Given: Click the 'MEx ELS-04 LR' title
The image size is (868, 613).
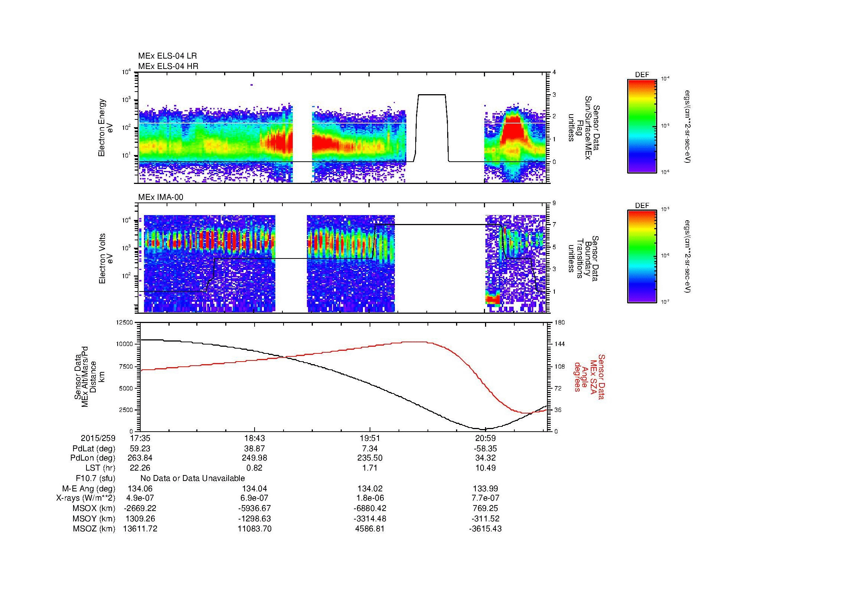Looking at the screenshot, I should (x=167, y=56).
